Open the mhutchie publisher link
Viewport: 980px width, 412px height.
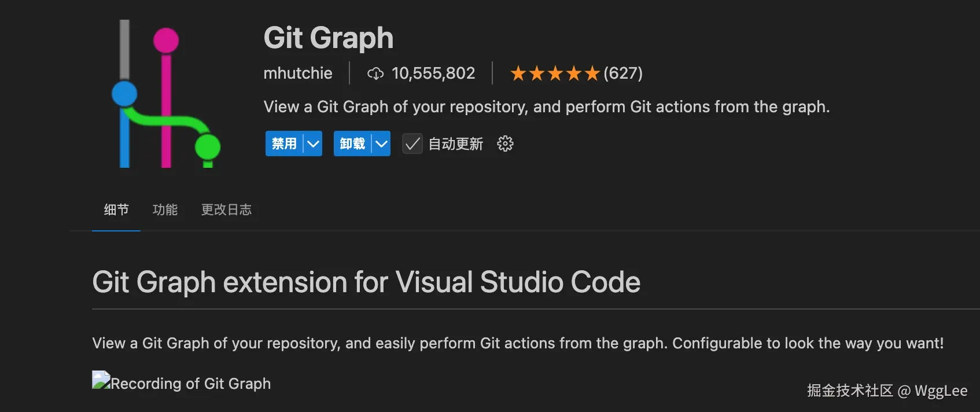(298, 73)
